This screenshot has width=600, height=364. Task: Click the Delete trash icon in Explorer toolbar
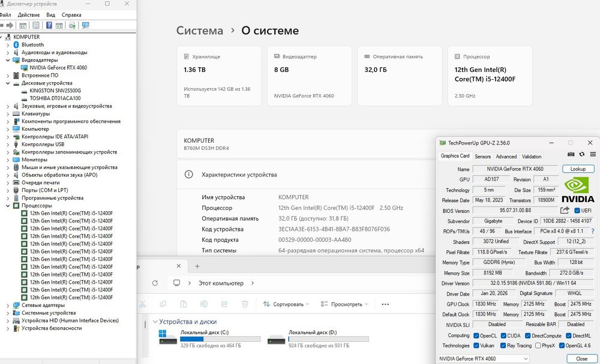(245, 304)
